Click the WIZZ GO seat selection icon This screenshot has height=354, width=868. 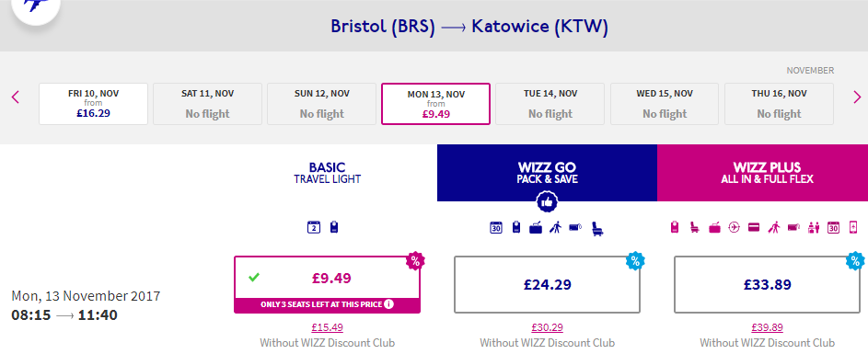tap(597, 228)
